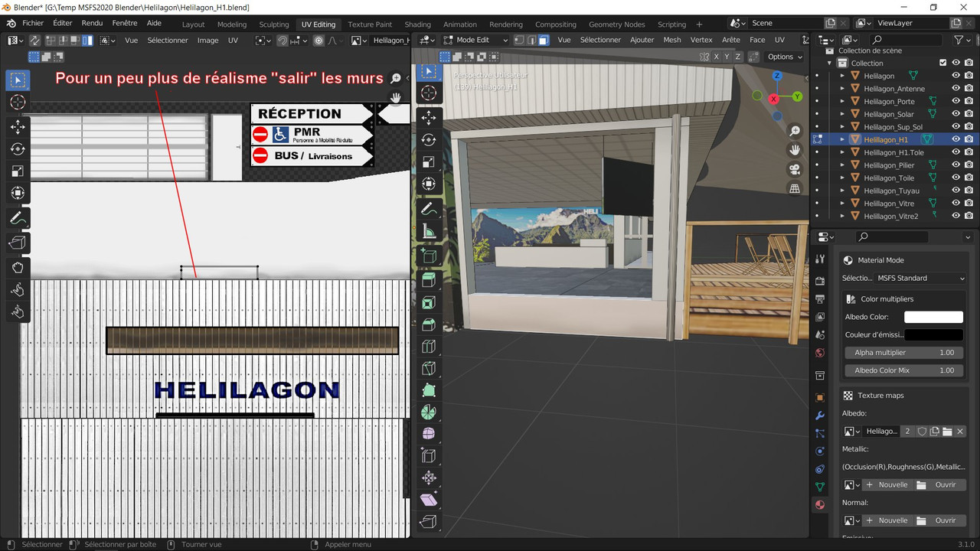Expand the Helilagon_Pilier tree item
Screen dimensions: 980x551
tap(843, 165)
